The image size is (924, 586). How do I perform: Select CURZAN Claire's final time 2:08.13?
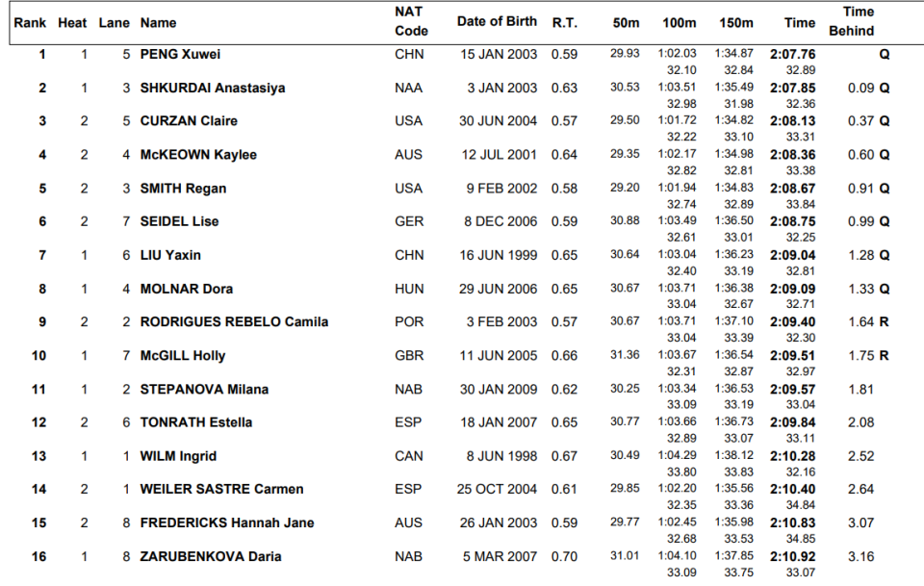(792, 120)
